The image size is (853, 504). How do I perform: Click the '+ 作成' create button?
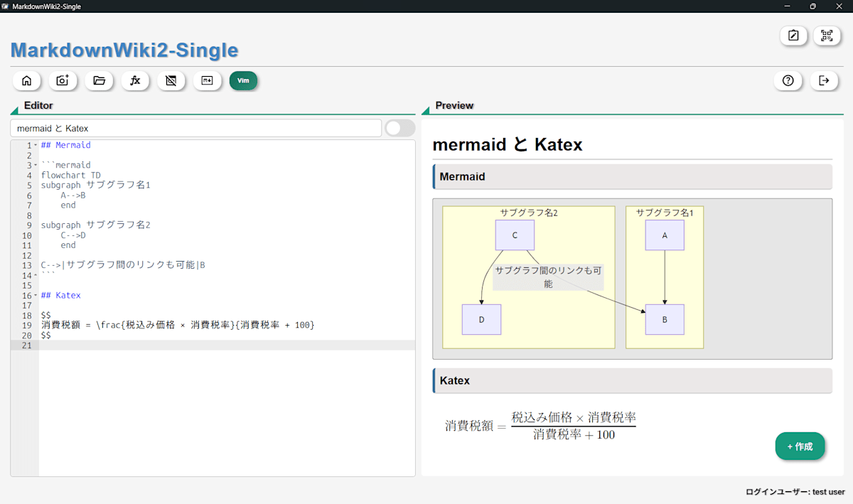[x=800, y=446]
